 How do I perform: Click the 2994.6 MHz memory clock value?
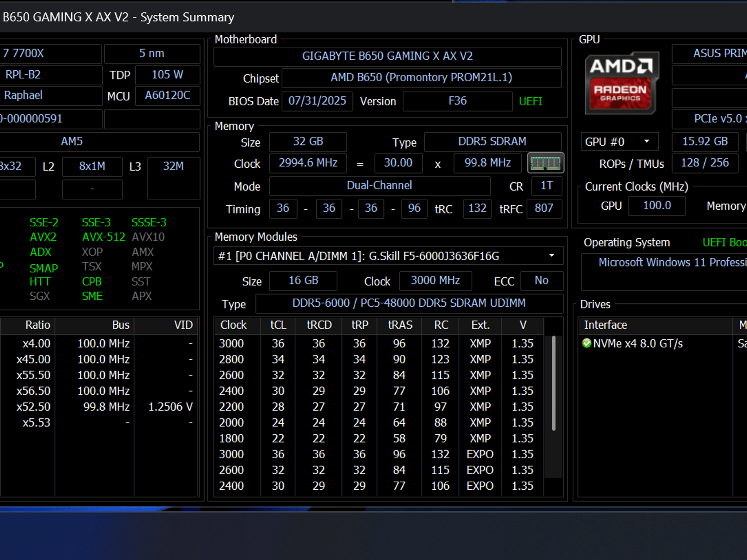[308, 163]
